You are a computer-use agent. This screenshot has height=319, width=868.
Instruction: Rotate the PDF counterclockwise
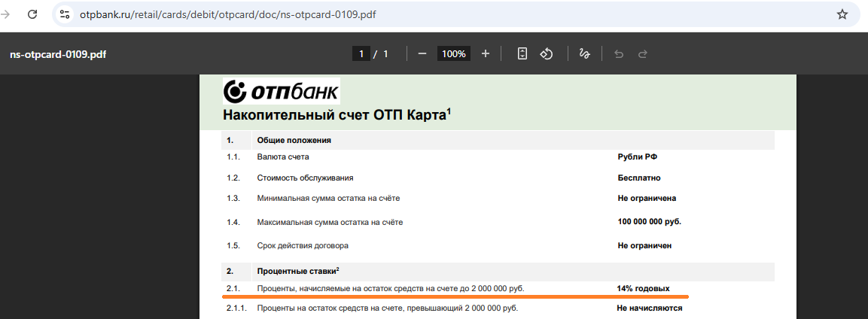tap(547, 53)
